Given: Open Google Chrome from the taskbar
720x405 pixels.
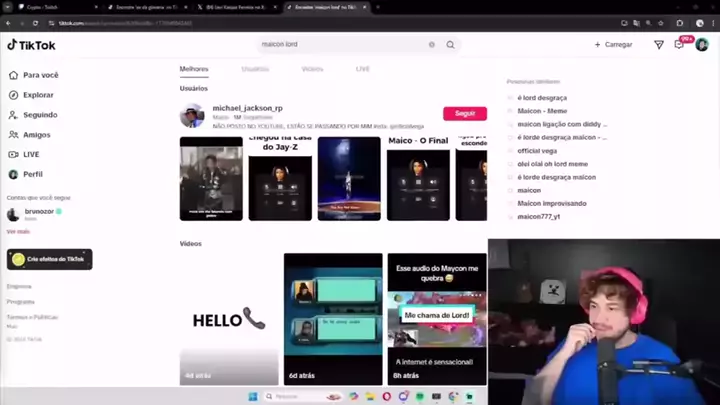Looking at the screenshot, I should click(x=453, y=396).
